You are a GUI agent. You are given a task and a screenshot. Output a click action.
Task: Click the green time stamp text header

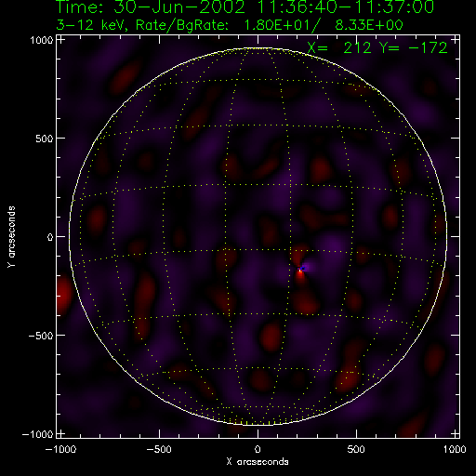point(245,7)
